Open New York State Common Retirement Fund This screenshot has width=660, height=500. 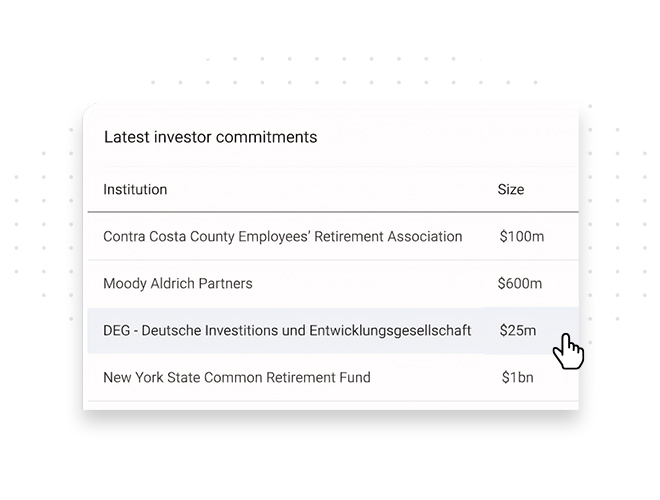237,378
